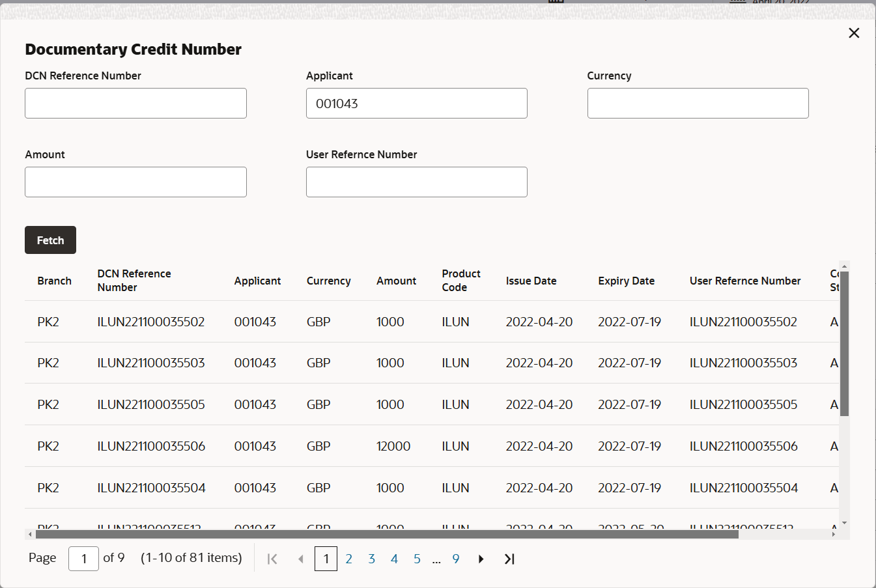Image resolution: width=876 pixels, height=588 pixels.
Task: Go to the first results page icon
Action: point(272,559)
